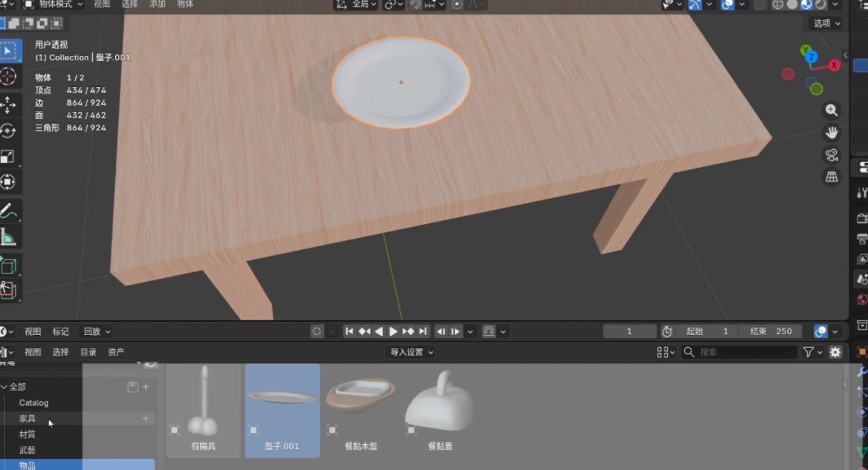The width and height of the screenshot is (868, 470).
Task: Play the animation forward
Action: coord(393,332)
